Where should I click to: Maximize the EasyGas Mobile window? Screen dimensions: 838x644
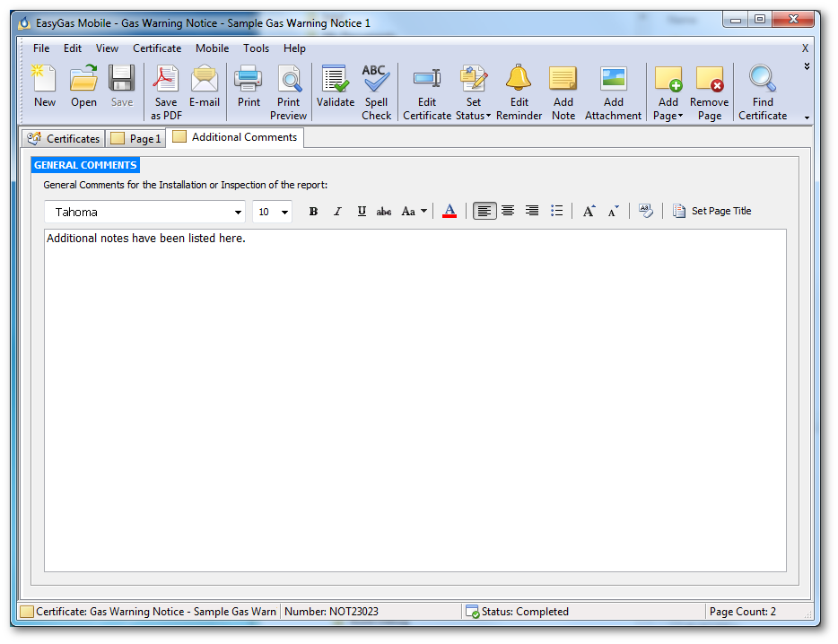click(x=759, y=20)
